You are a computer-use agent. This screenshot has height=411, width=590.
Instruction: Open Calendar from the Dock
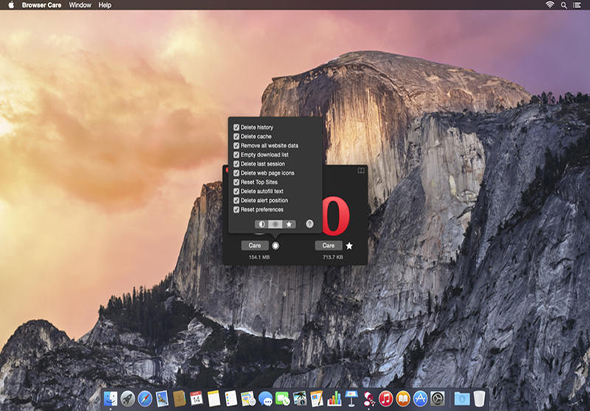196,399
